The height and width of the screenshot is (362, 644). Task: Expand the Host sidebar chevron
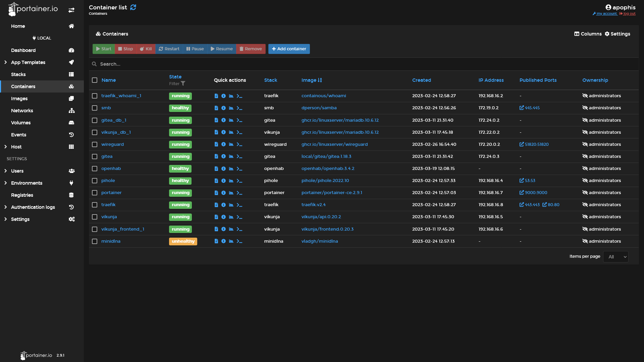(x=5, y=147)
